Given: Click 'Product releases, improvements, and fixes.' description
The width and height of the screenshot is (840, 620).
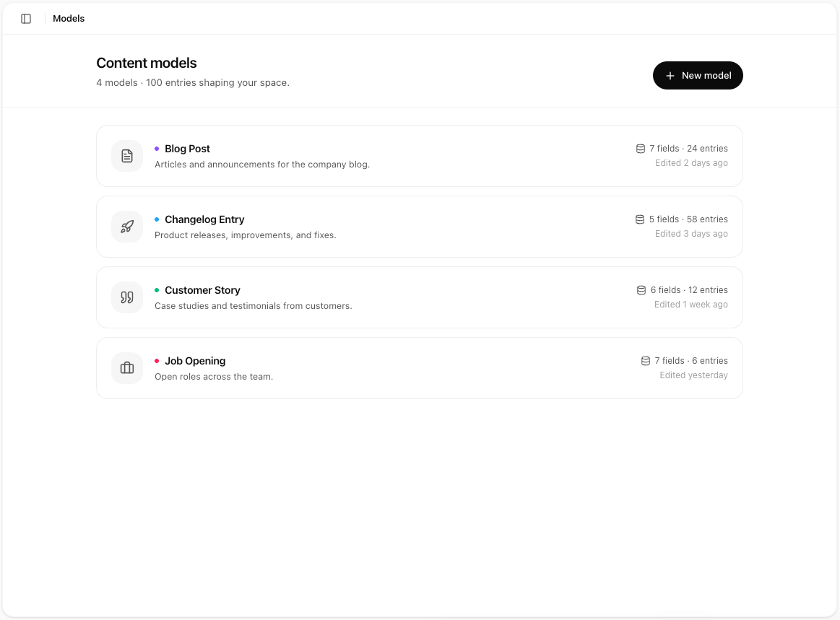Looking at the screenshot, I should [246, 235].
